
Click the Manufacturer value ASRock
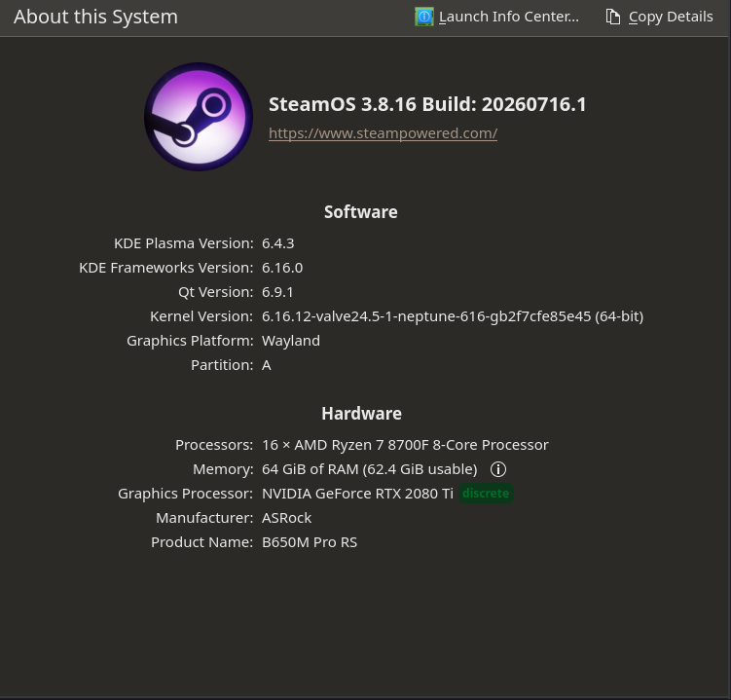coord(286,518)
